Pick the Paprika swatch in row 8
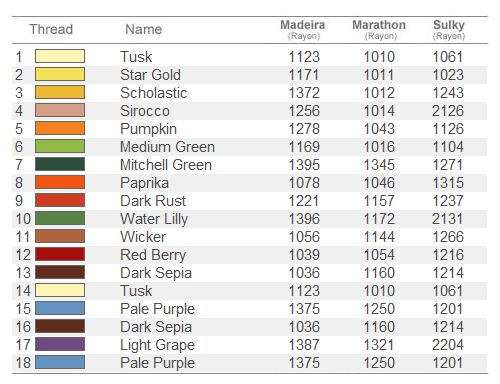 click(x=60, y=182)
